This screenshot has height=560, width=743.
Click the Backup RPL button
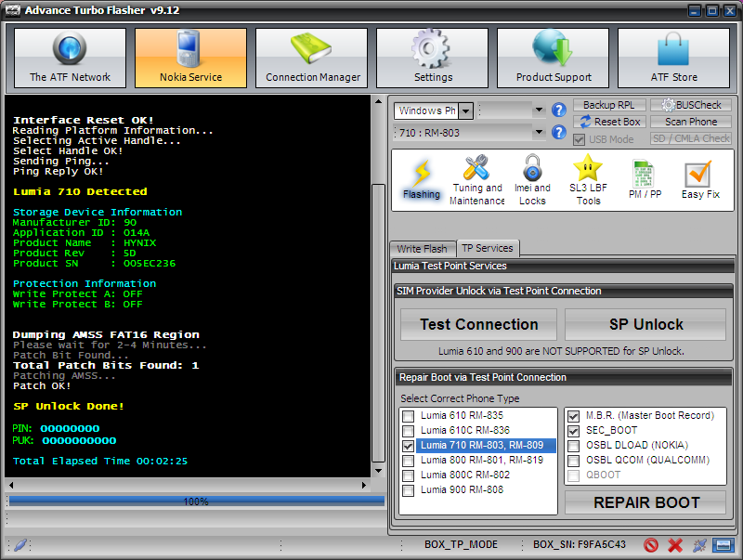(610, 105)
